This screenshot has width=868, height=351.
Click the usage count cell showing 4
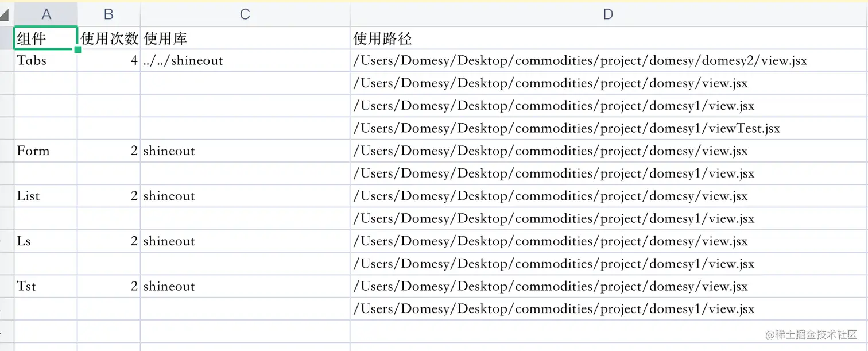[109, 60]
